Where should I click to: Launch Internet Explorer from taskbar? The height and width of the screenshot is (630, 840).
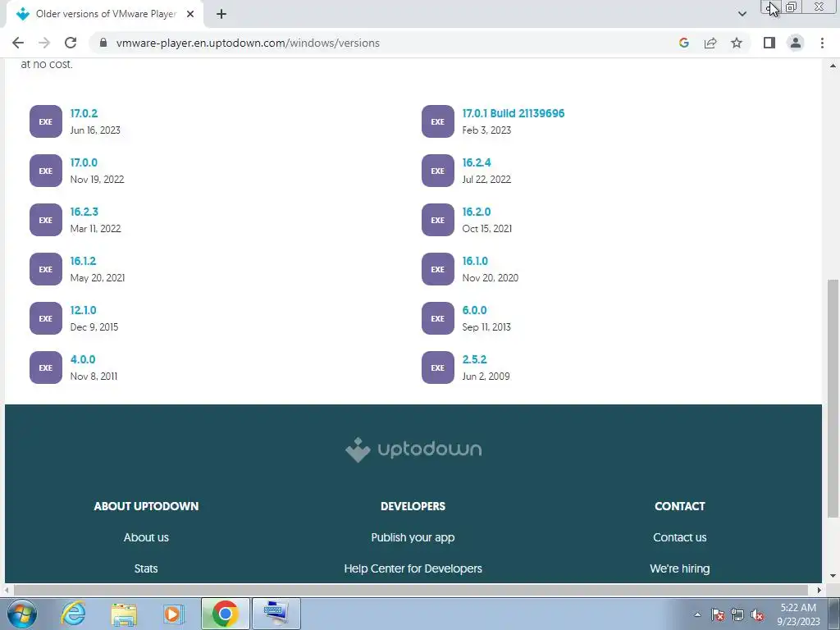click(73, 614)
